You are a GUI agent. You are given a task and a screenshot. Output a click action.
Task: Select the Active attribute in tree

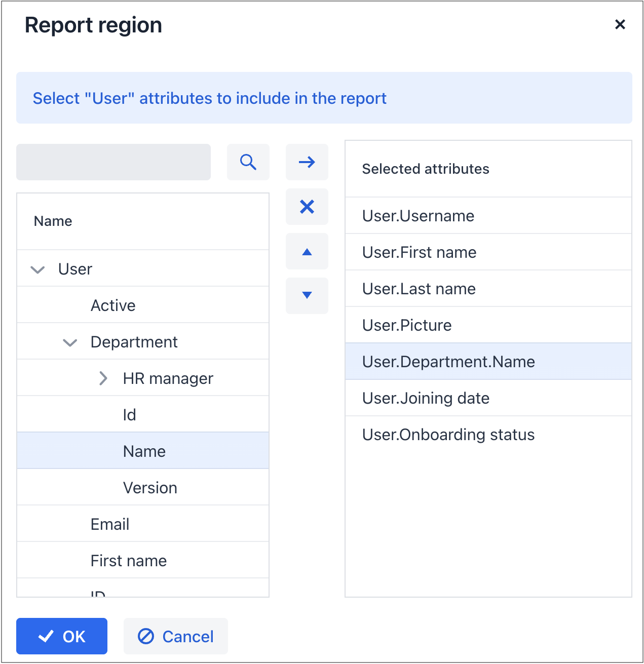(x=113, y=305)
